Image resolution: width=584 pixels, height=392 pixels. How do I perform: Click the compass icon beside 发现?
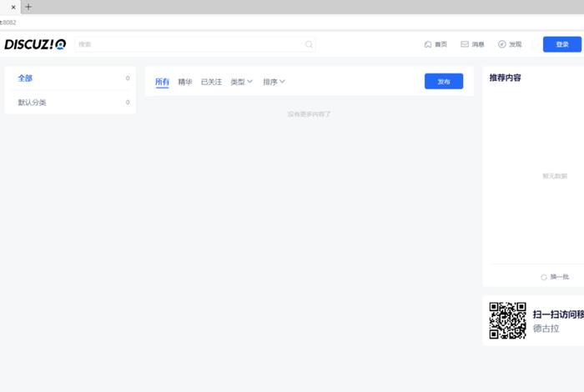pyautogui.click(x=501, y=44)
